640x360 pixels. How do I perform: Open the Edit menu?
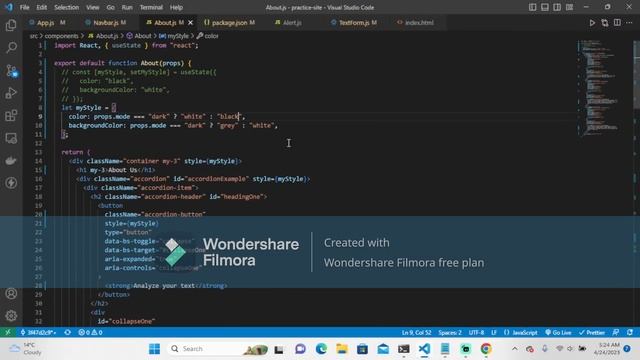point(42,7)
